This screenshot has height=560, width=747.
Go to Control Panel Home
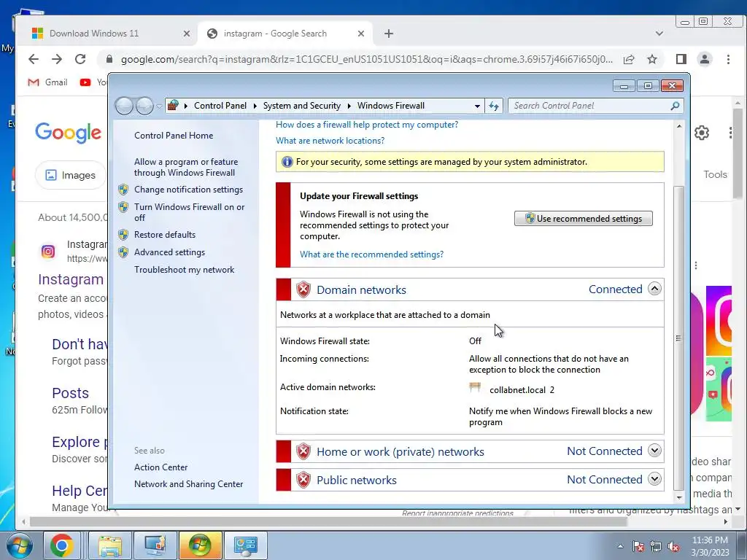(x=174, y=136)
